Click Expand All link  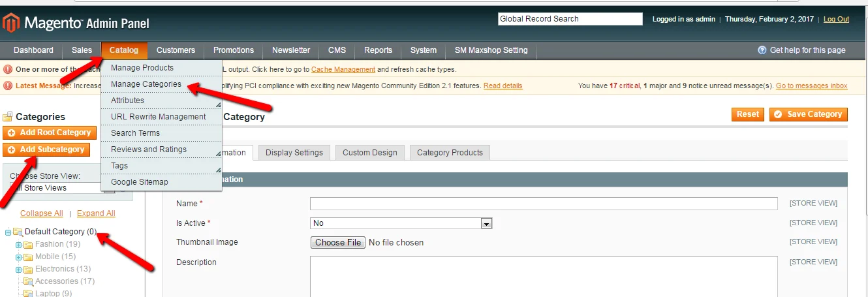(x=96, y=213)
